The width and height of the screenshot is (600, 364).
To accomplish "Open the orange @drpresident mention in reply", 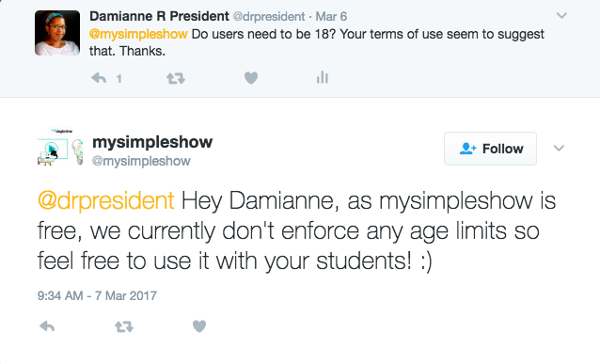I will (x=106, y=200).
